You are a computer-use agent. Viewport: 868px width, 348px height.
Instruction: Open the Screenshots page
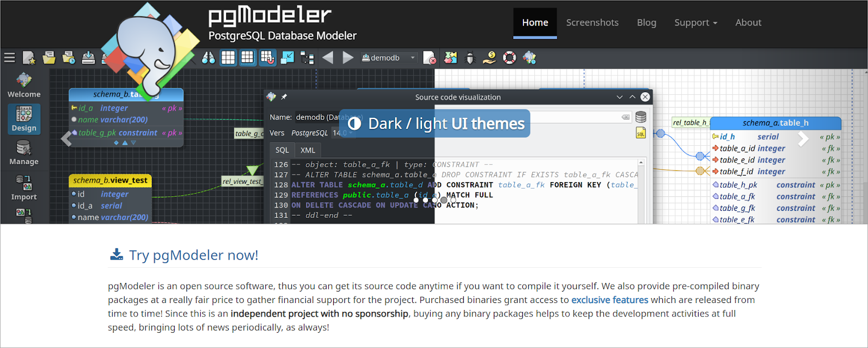pyautogui.click(x=592, y=23)
